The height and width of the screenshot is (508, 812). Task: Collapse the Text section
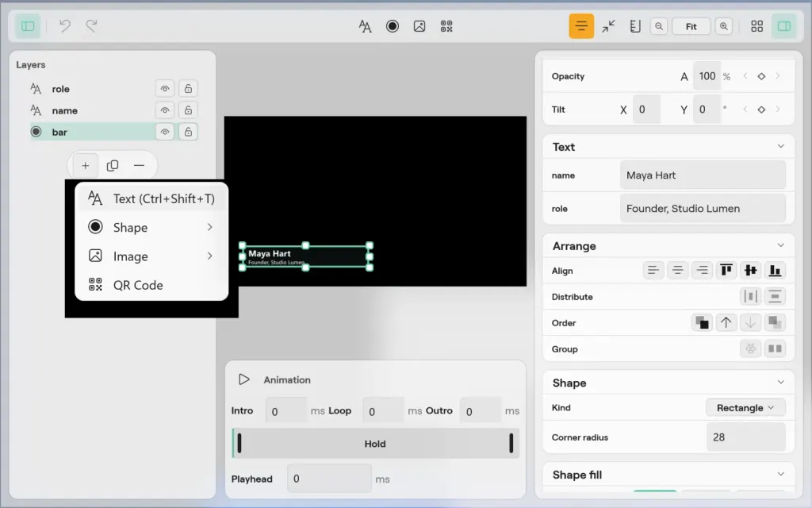(x=780, y=146)
